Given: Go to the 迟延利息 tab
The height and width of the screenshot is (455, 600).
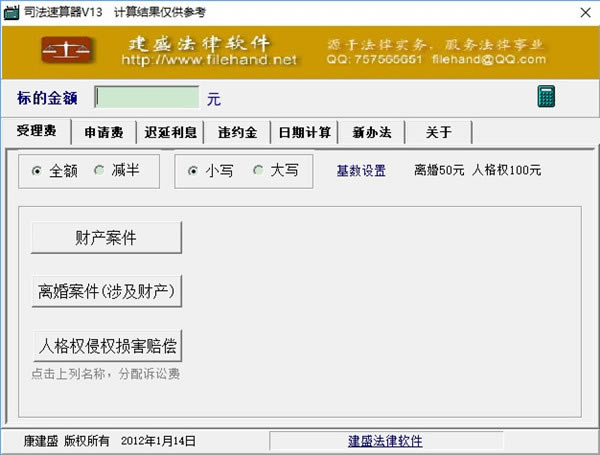Looking at the screenshot, I should [170, 132].
